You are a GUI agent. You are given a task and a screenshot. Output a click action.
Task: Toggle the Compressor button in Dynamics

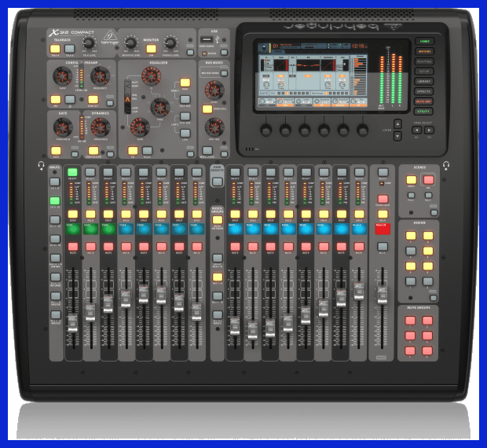[93, 151]
